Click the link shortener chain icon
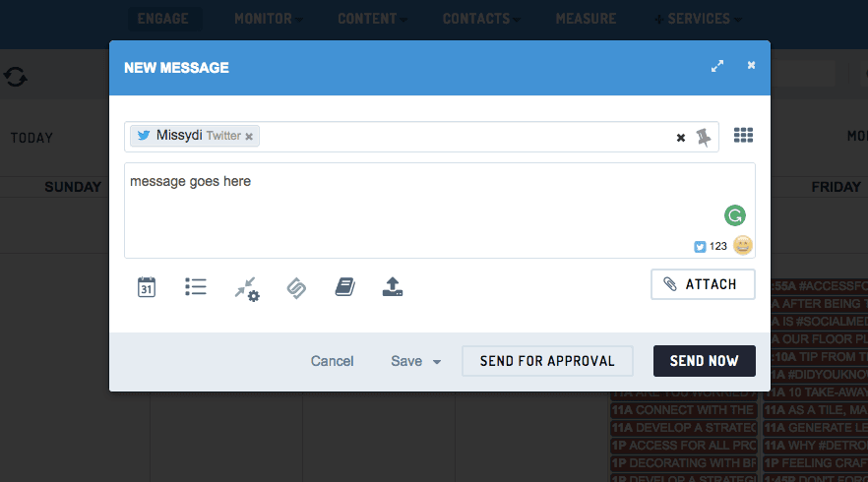 [296, 287]
